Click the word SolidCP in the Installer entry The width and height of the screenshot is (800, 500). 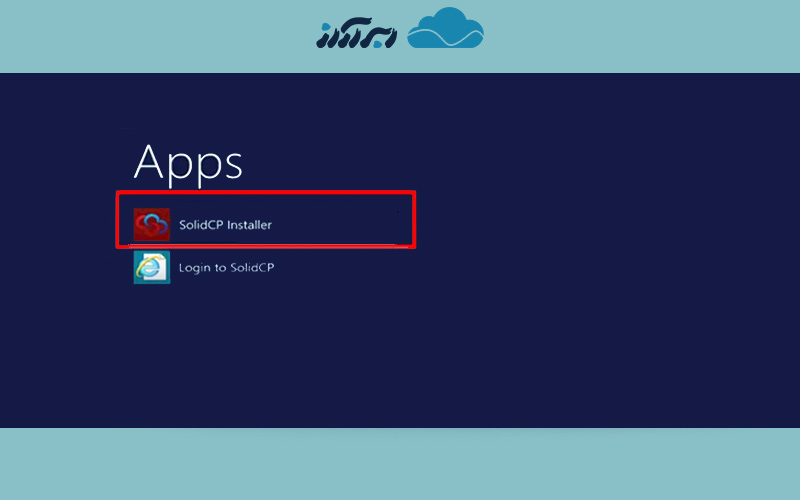point(201,225)
